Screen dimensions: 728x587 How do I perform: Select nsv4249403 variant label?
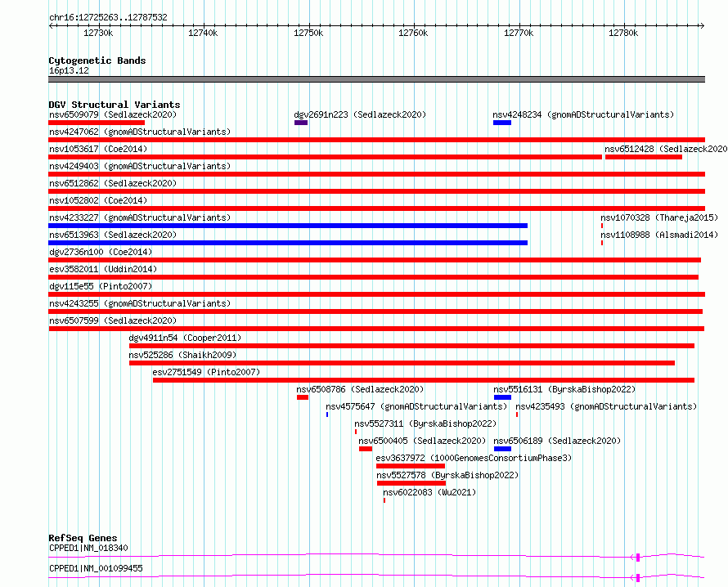point(140,166)
